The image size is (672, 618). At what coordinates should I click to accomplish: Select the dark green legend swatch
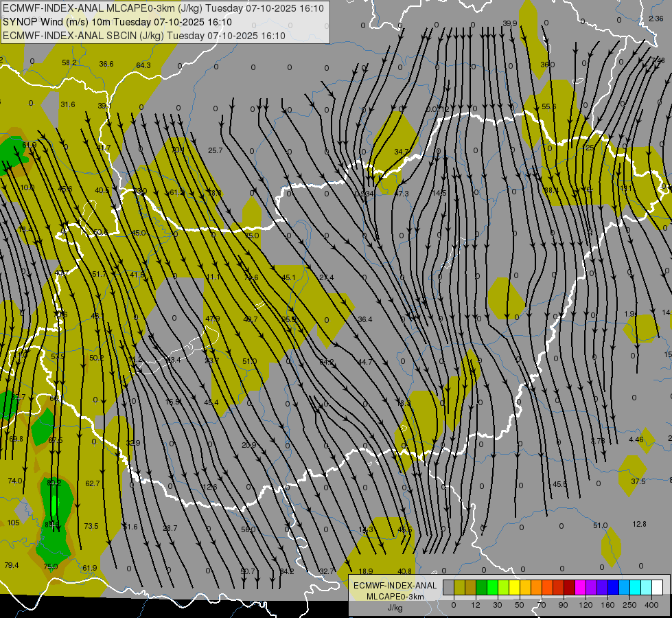coord(481,587)
